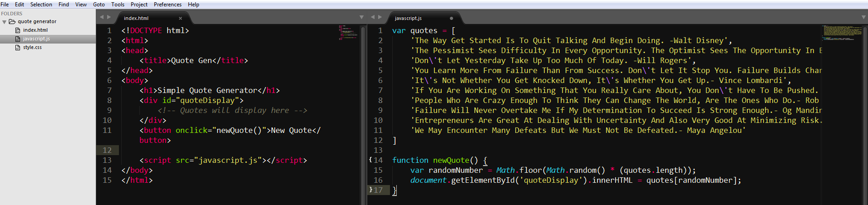Open the Edit menu
Viewport: 868px width, 205px height.
(x=20, y=5)
